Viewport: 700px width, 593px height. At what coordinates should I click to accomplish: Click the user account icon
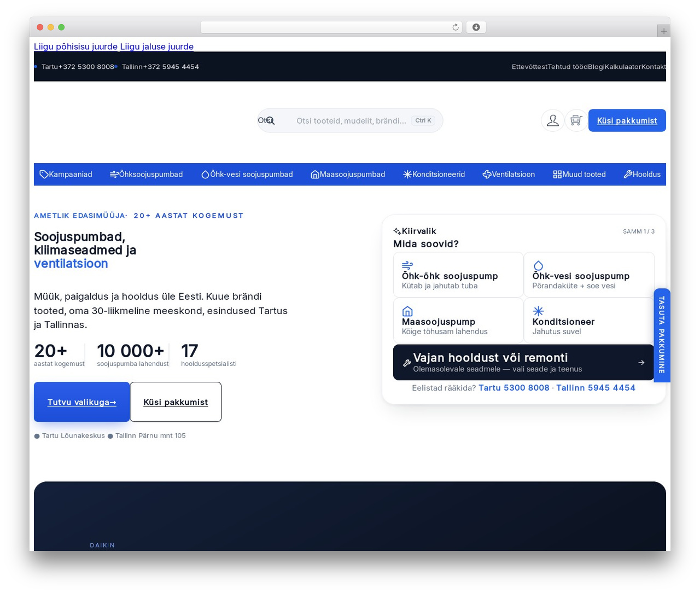(553, 120)
